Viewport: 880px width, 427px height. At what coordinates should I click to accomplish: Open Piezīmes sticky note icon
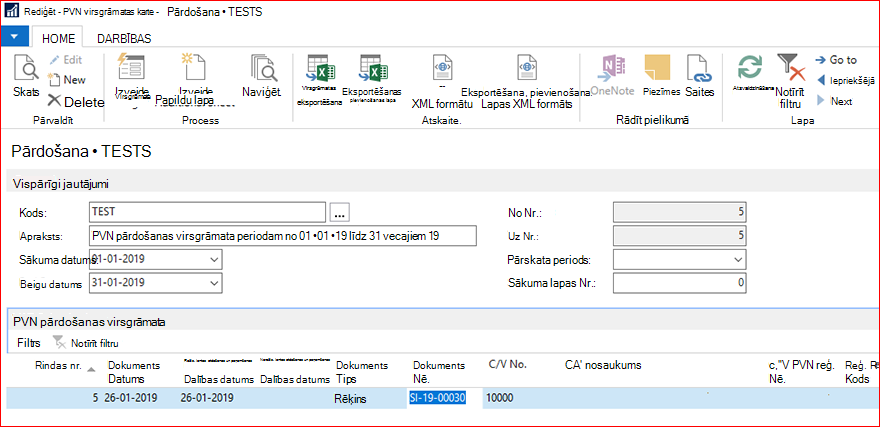coord(658,68)
